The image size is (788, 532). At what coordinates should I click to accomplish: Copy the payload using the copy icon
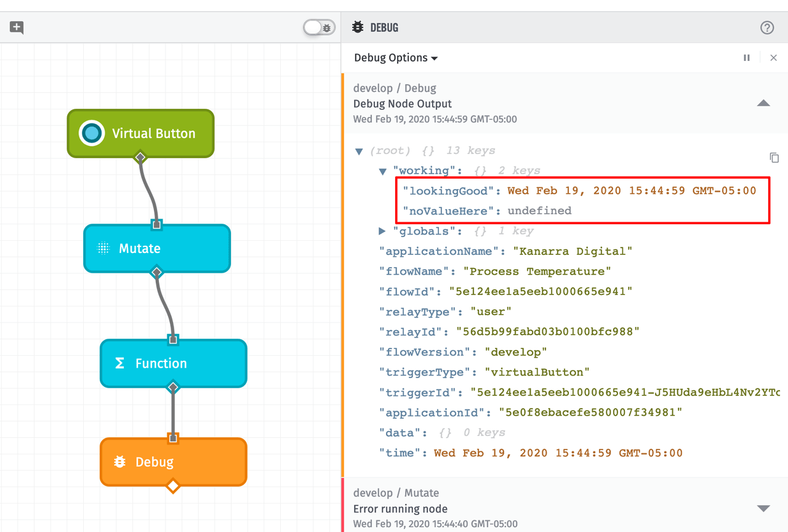[x=774, y=158]
